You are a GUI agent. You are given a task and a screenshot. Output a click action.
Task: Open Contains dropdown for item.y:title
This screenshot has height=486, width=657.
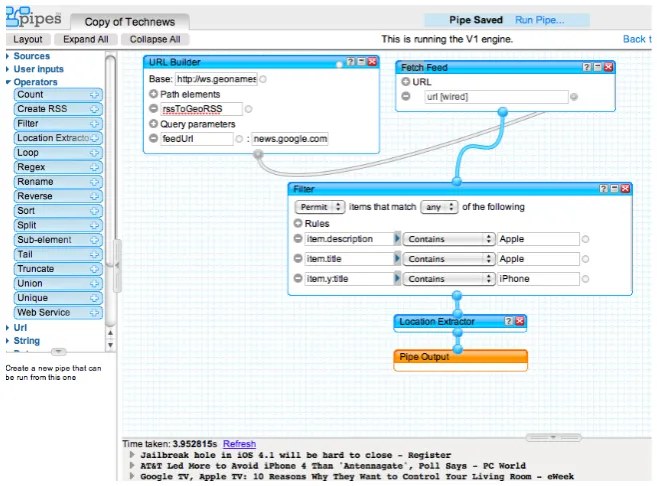coord(449,279)
